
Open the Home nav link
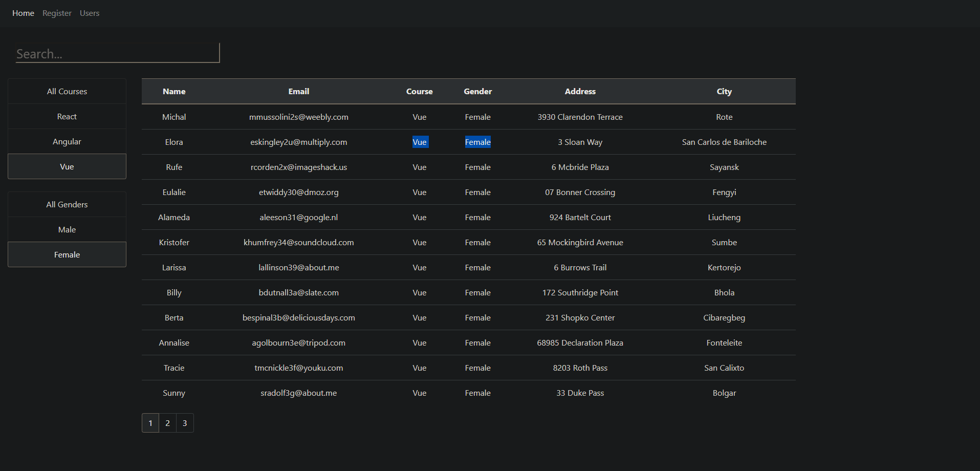coord(23,13)
